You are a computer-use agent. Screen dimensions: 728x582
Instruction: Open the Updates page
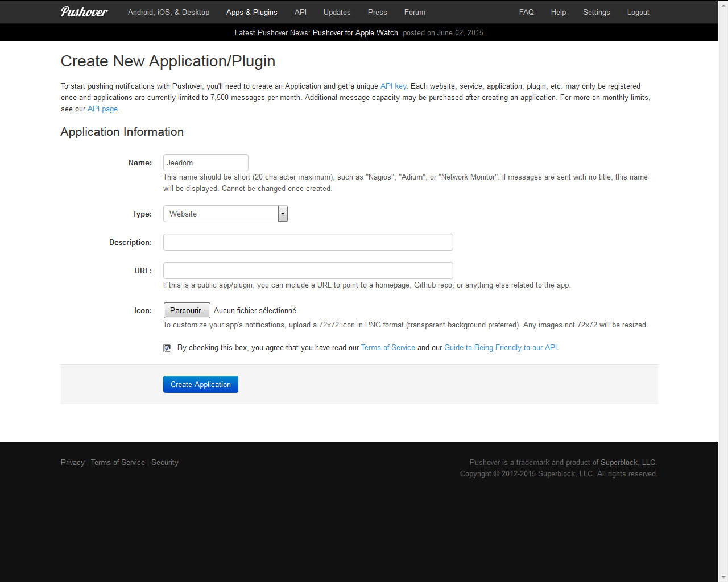pos(337,12)
